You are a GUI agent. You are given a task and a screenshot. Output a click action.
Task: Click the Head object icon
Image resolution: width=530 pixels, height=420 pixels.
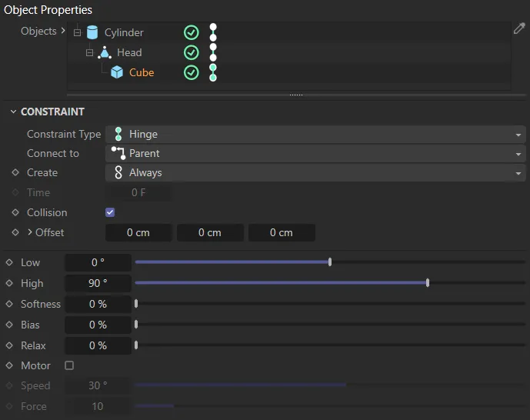point(105,52)
